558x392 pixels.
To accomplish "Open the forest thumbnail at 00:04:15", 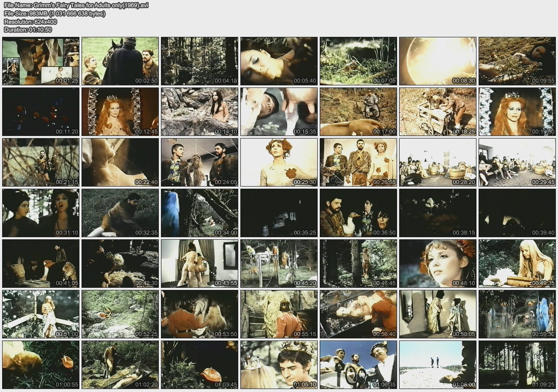I will click(x=200, y=61).
